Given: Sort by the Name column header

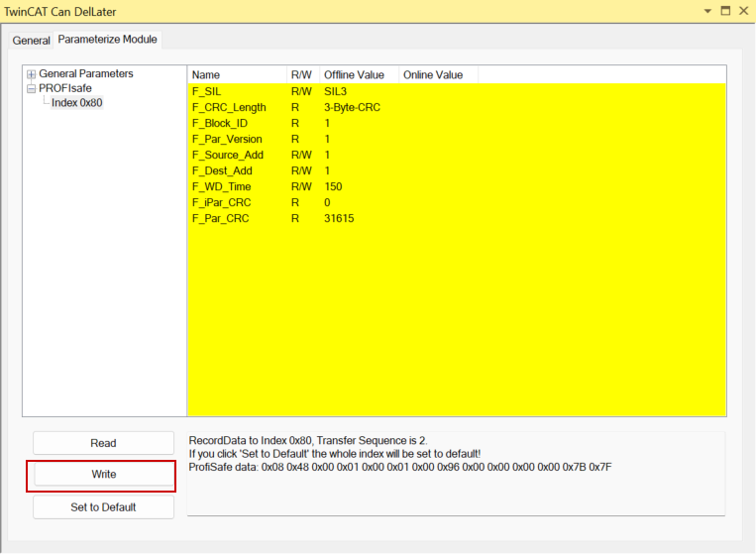Looking at the screenshot, I should [x=237, y=74].
